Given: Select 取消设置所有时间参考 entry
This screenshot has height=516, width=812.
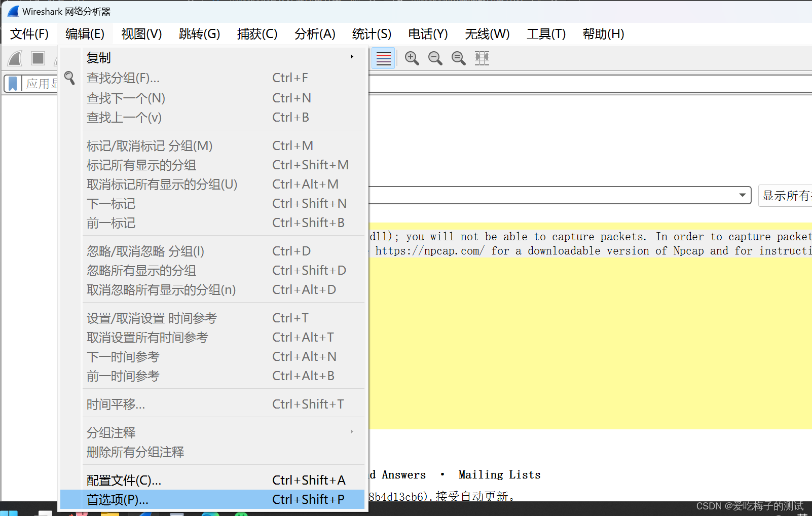Looking at the screenshot, I should tap(212, 337).
